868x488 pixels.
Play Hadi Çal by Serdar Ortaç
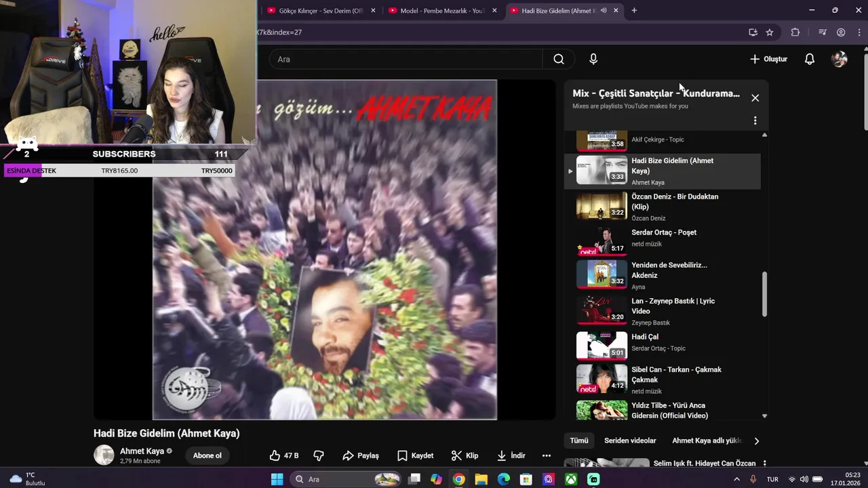pos(663,344)
